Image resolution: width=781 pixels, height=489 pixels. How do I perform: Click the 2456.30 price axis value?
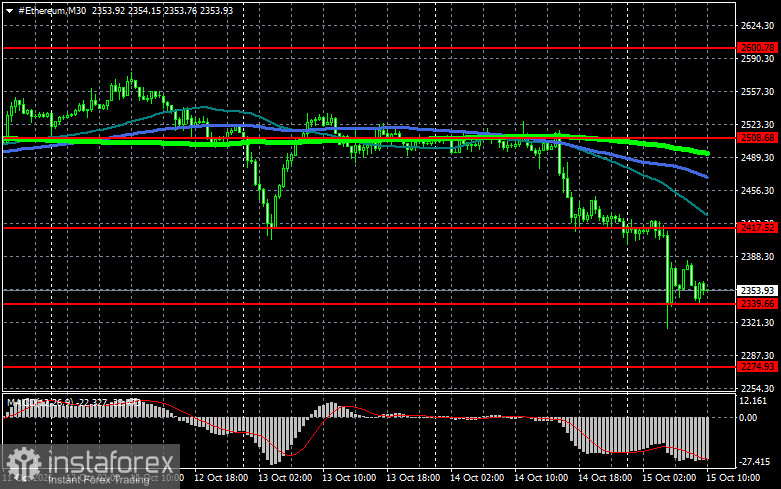(757, 191)
